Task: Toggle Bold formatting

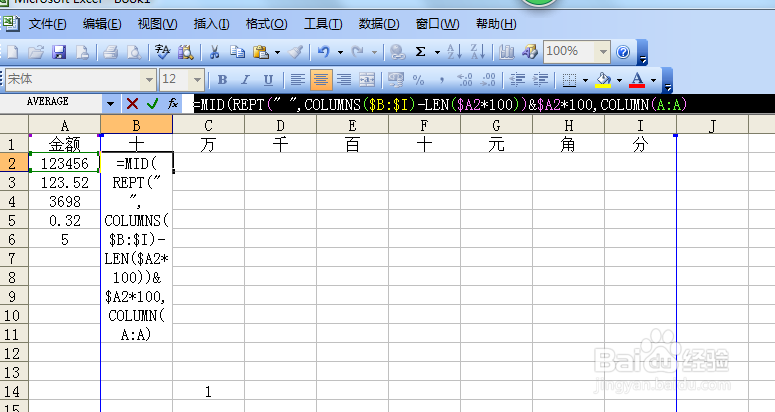Action: pyautogui.click(x=222, y=80)
